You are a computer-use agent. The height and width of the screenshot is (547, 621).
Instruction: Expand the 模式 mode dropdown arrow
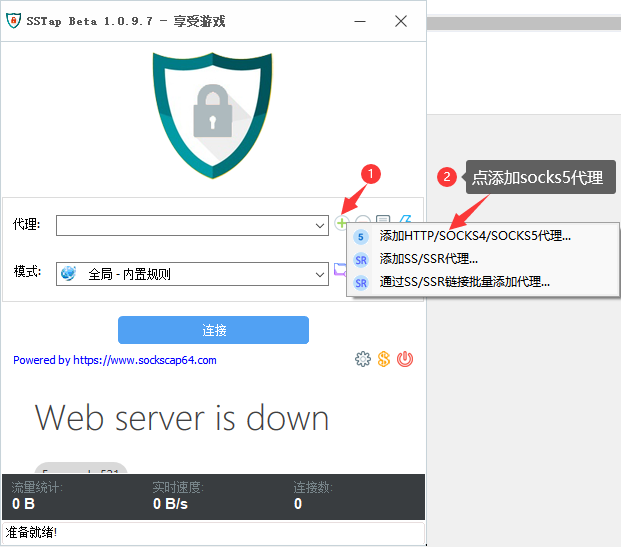(x=319, y=273)
